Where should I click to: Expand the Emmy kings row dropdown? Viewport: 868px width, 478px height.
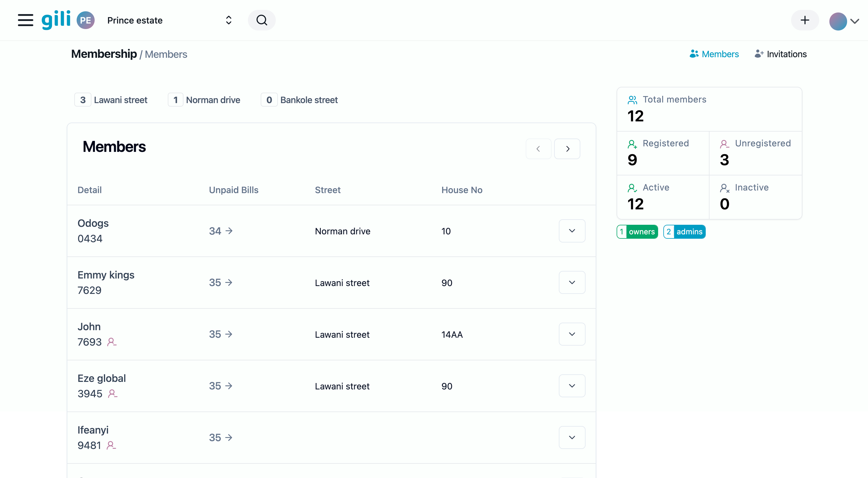pyautogui.click(x=572, y=283)
